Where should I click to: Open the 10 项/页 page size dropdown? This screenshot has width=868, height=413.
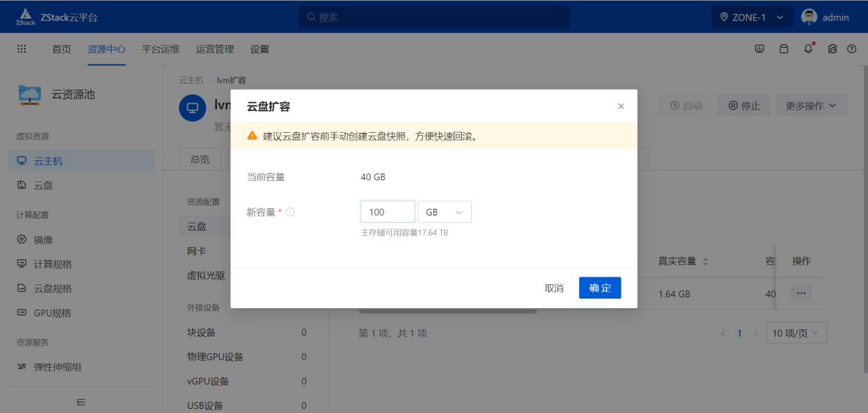(x=796, y=332)
